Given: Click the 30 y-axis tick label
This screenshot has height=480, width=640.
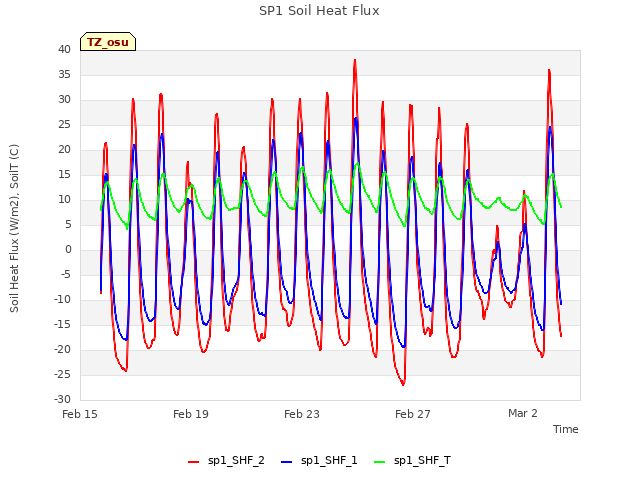Looking at the screenshot, I should pos(64,99).
